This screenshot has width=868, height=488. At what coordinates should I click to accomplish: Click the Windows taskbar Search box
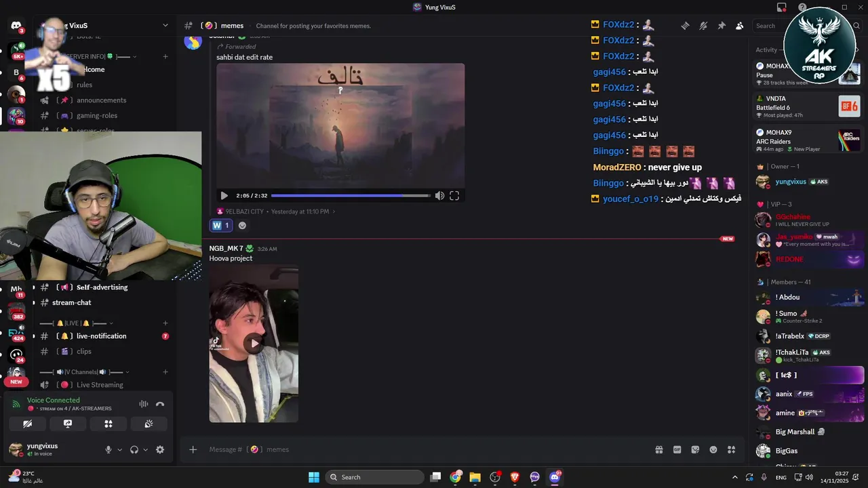374,477
